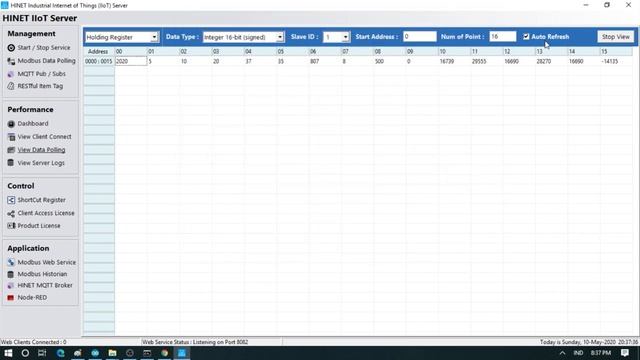Select cell value 37
The image size is (640, 360).
pyautogui.click(x=248, y=61)
